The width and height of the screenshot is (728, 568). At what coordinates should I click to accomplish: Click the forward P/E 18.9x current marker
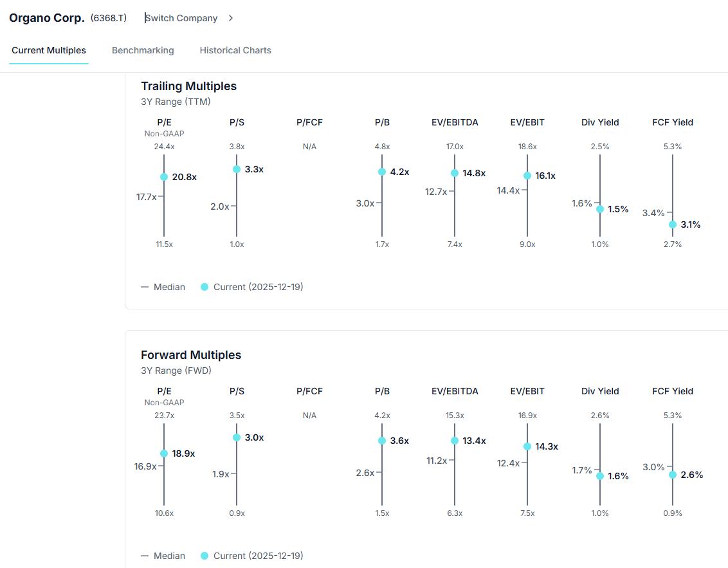164,453
